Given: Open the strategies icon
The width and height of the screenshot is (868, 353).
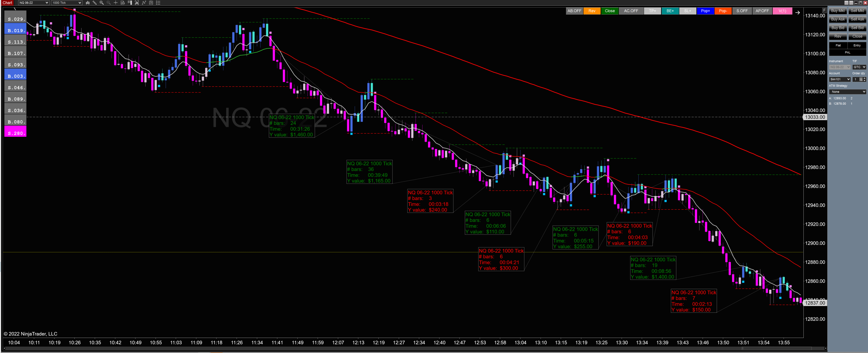Looking at the screenshot, I should (x=151, y=3).
